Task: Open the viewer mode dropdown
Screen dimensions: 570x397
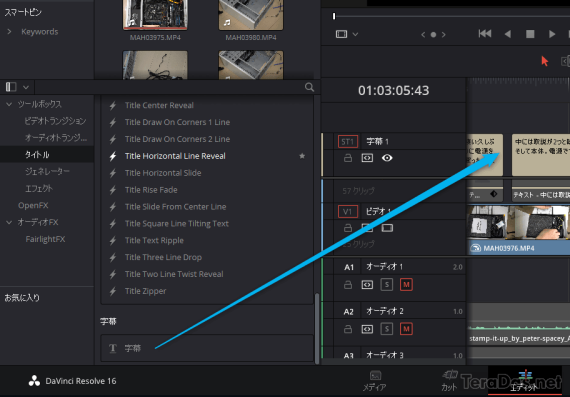Action: [x=355, y=34]
